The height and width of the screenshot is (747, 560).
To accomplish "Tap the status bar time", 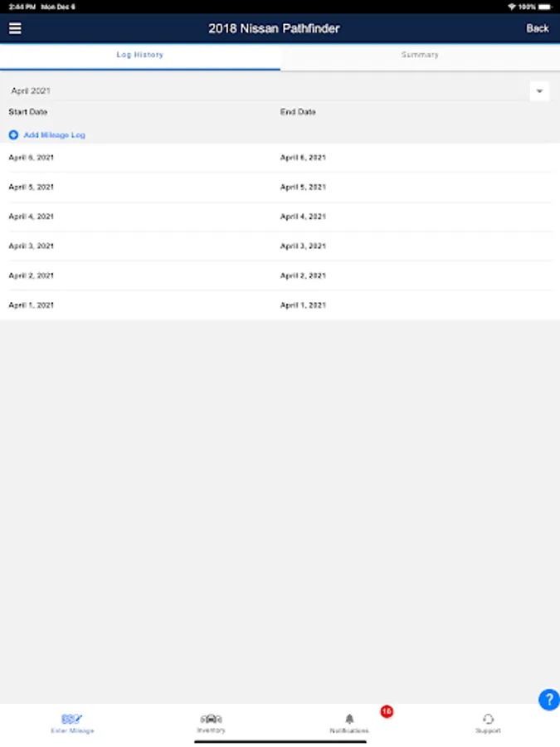I will (22, 7).
